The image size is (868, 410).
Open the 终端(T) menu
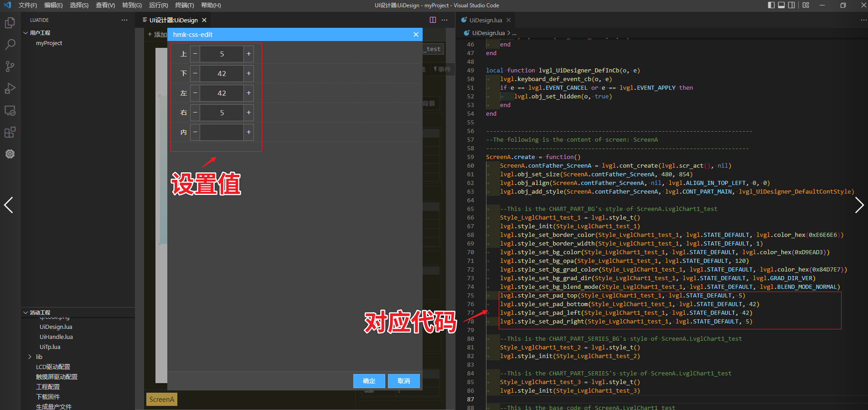[x=184, y=5]
